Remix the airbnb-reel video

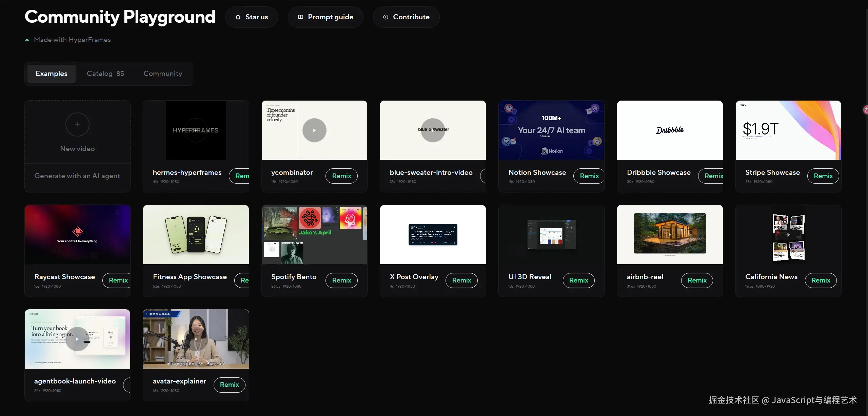click(x=697, y=280)
